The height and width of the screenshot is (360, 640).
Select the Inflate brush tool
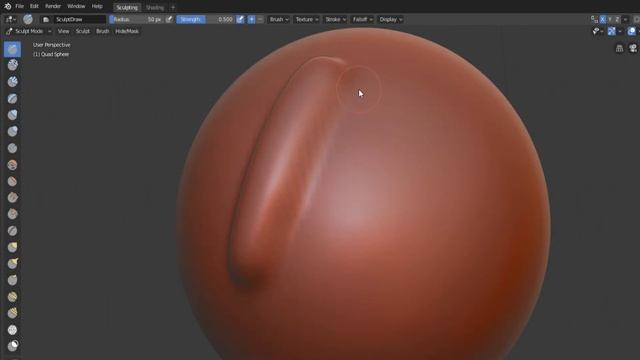tap(12, 115)
